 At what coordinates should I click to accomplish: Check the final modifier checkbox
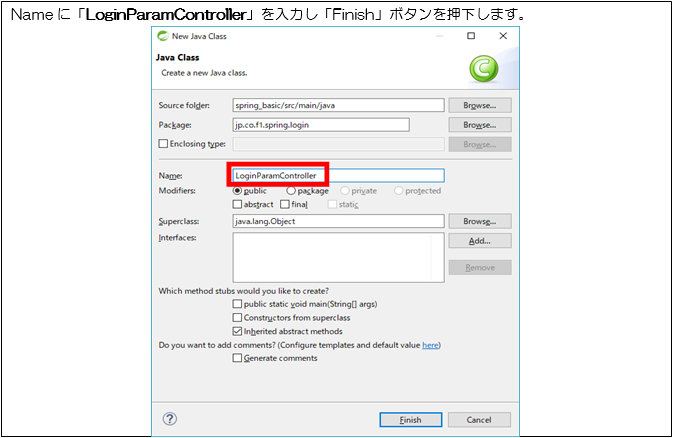click(285, 204)
